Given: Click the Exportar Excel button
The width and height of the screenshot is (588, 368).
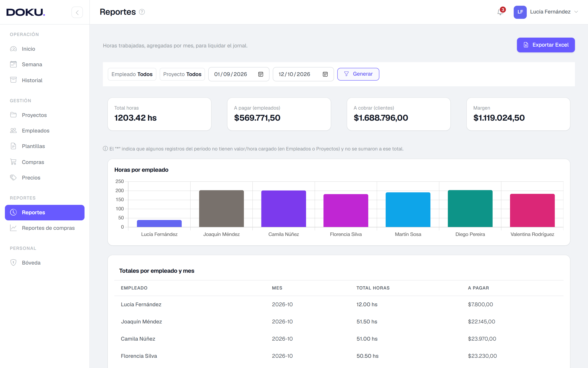Looking at the screenshot, I should click(x=546, y=45).
